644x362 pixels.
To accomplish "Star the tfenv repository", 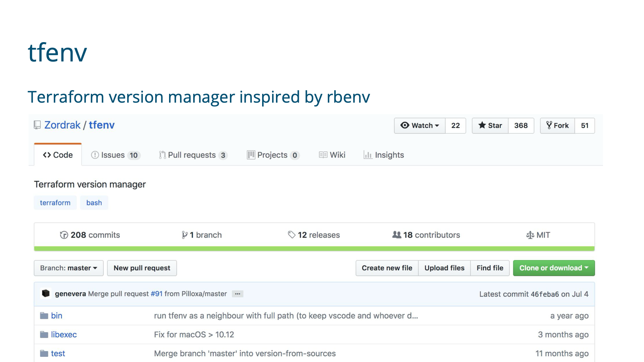I will click(490, 125).
